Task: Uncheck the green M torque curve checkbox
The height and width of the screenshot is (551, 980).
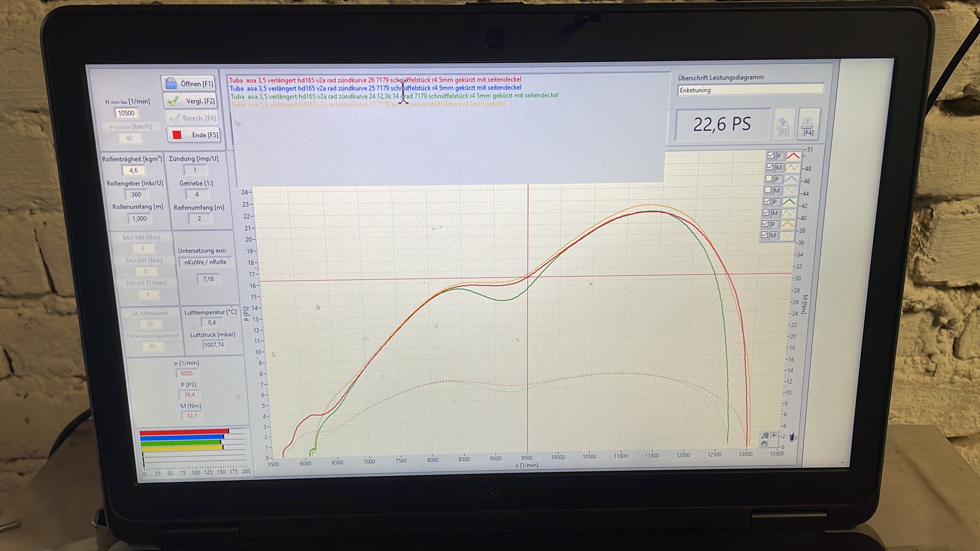Action: tap(766, 213)
